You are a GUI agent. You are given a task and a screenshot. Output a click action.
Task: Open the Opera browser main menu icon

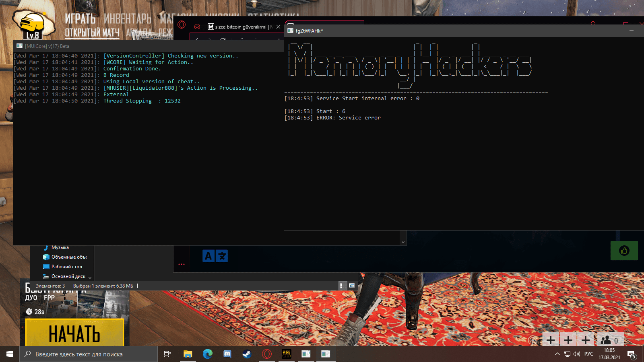182,25
